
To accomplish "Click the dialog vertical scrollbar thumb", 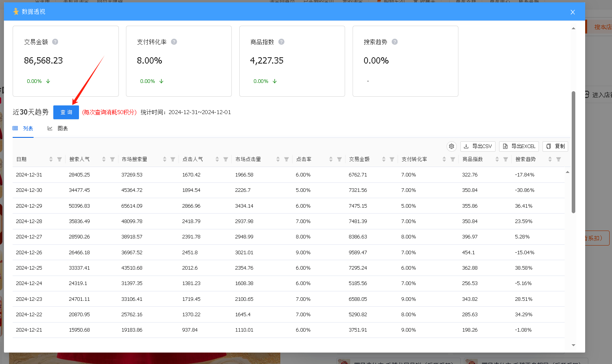I will [573, 152].
